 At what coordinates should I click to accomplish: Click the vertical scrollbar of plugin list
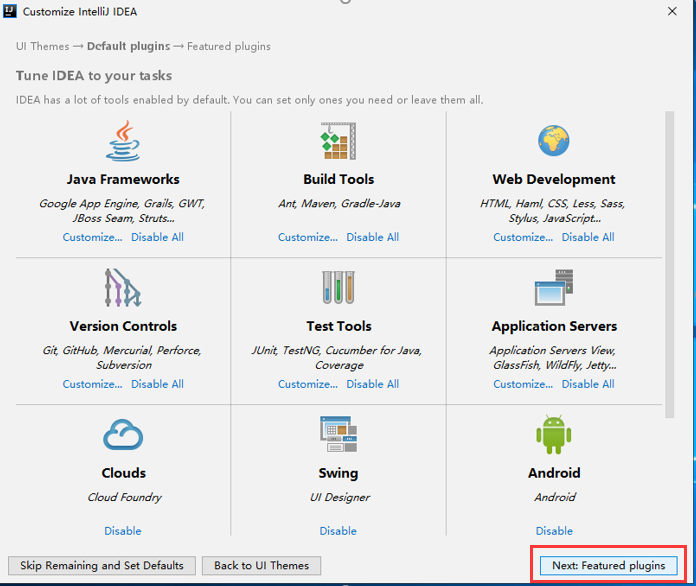669,265
